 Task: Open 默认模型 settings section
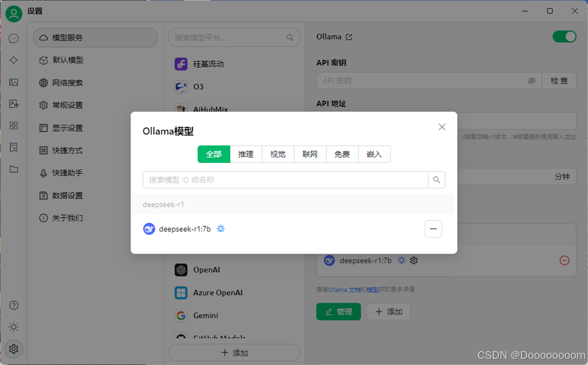[96, 60]
